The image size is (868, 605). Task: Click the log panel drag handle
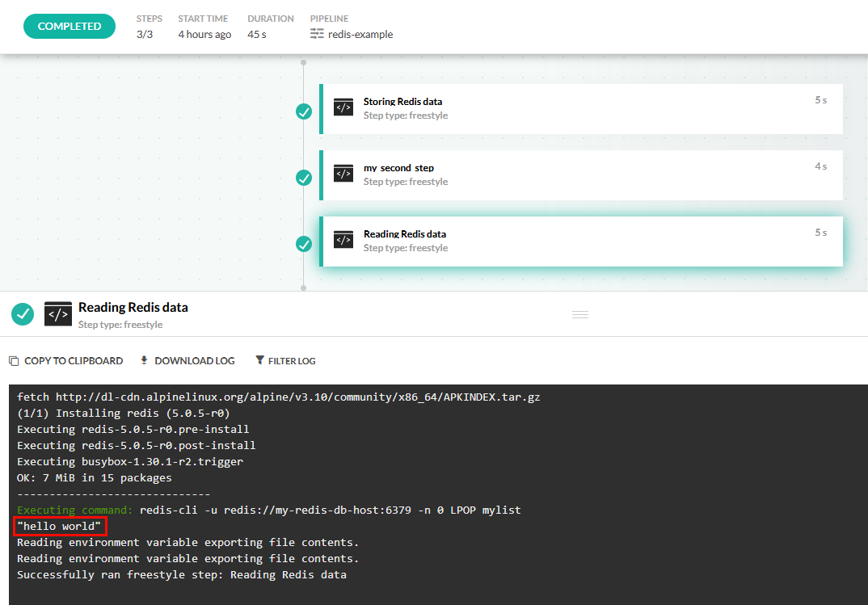pyautogui.click(x=579, y=314)
